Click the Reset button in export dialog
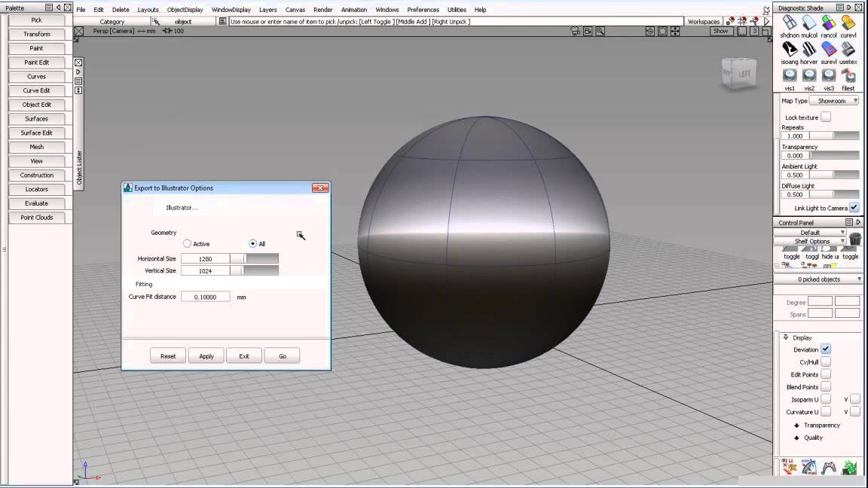The width and height of the screenshot is (868, 488). point(168,355)
